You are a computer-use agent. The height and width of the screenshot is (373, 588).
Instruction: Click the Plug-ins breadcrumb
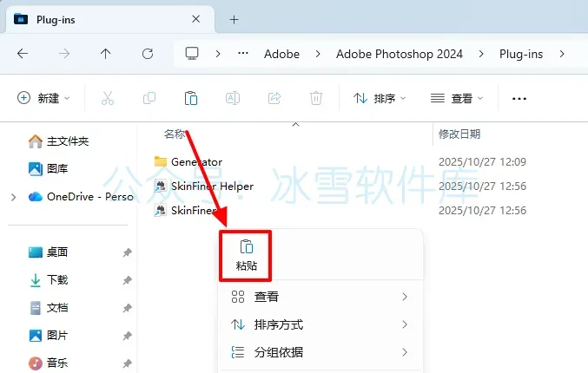click(521, 54)
